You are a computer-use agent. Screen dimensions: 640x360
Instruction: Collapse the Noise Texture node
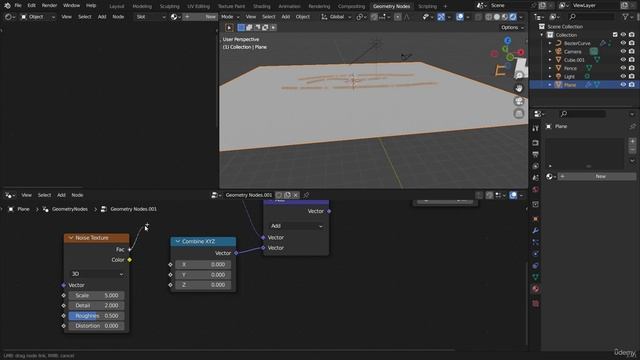(x=71, y=238)
